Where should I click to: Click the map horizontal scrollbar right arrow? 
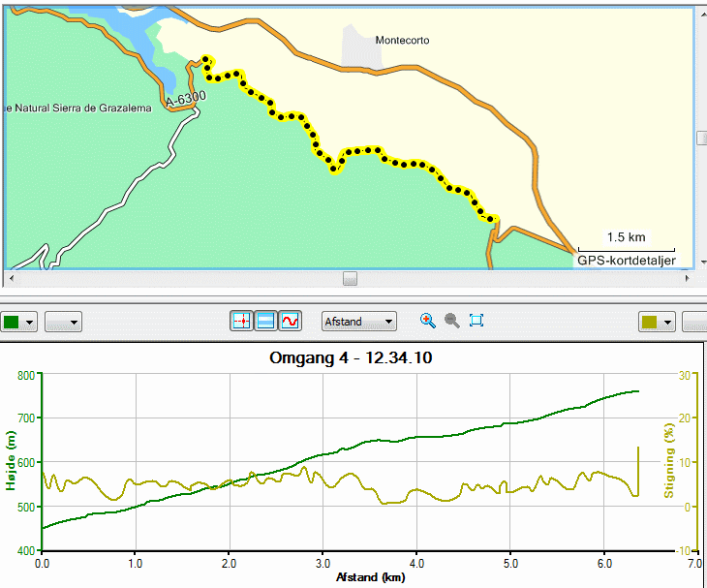[x=688, y=278]
